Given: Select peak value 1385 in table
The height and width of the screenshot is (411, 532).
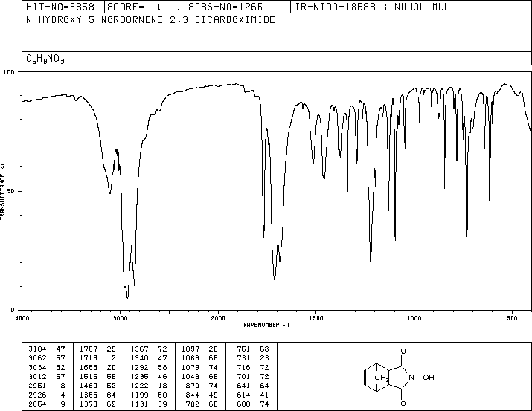Looking at the screenshot, I should [x=89, y=395].
